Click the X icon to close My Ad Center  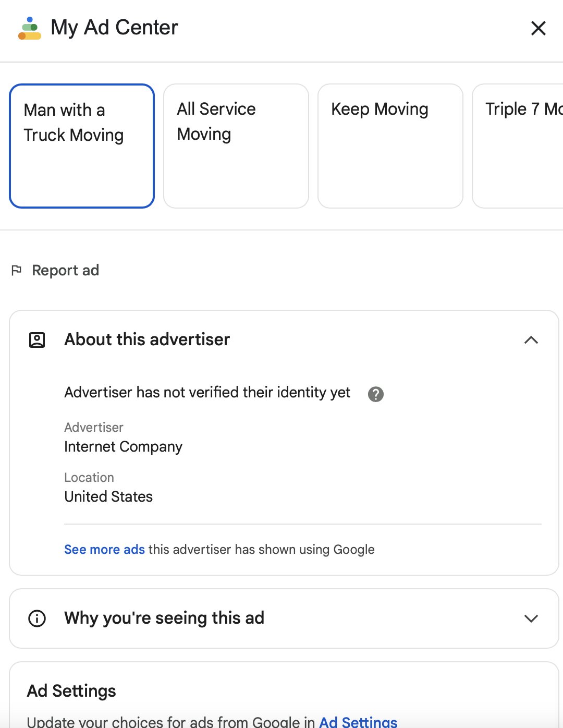click(x=537, y=28)
